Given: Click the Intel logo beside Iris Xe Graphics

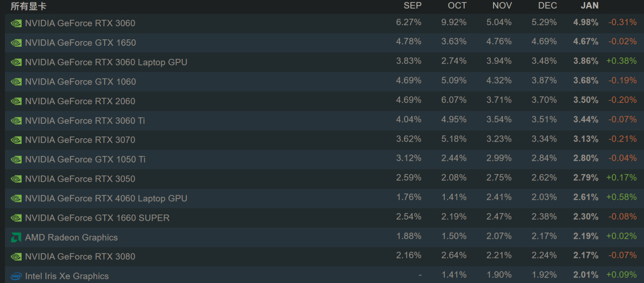Looking at the screenshot, I should click(16, 276).
